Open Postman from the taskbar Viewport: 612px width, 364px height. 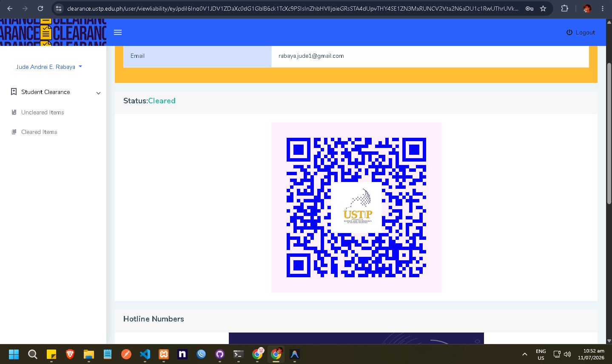pos(126,354)
